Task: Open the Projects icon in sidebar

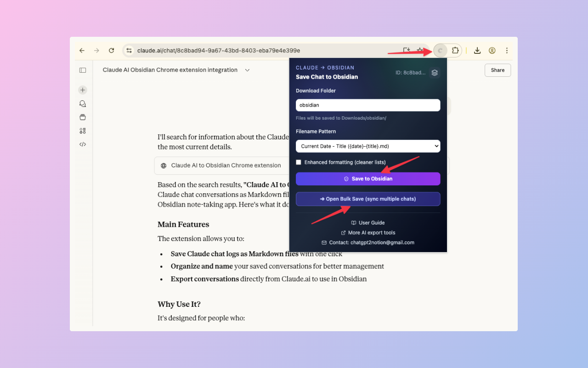Action: [x=83, y=117]
